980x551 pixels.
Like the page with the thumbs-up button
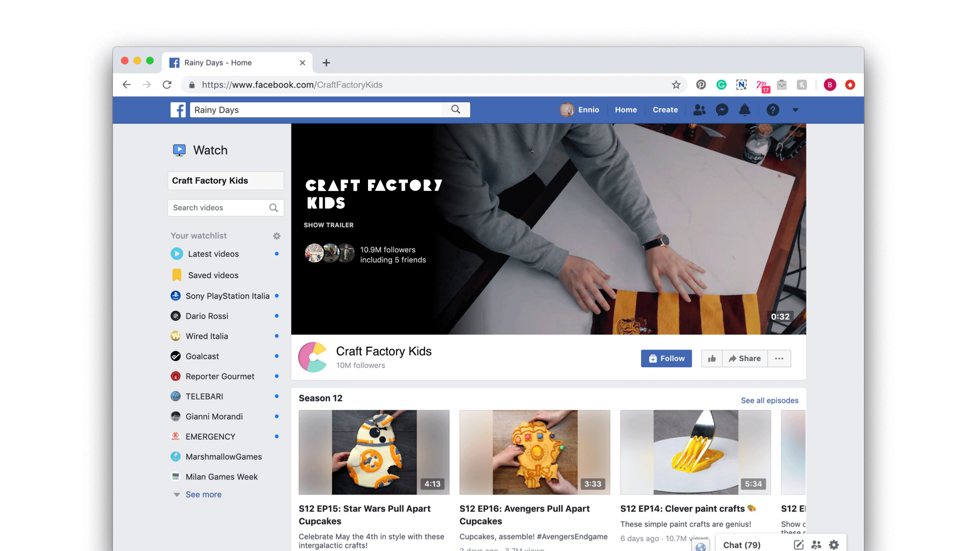point(712,359)
